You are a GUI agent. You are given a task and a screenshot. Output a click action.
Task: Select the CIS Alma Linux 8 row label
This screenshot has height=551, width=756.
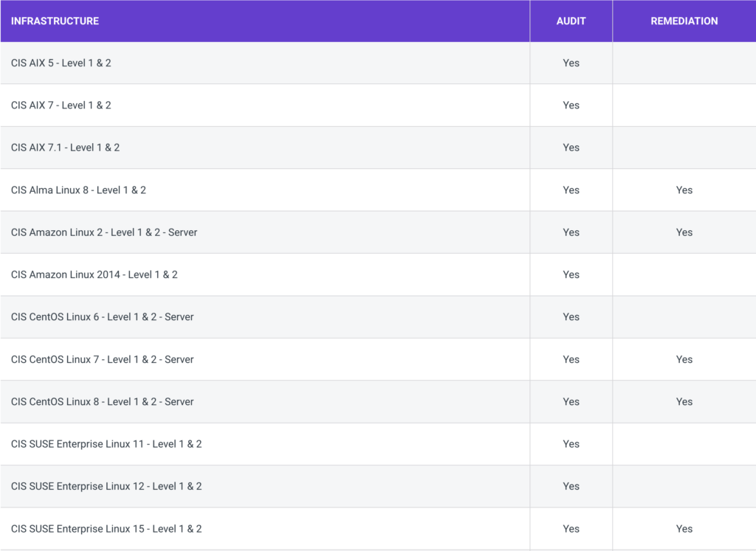tap(78, 190)
